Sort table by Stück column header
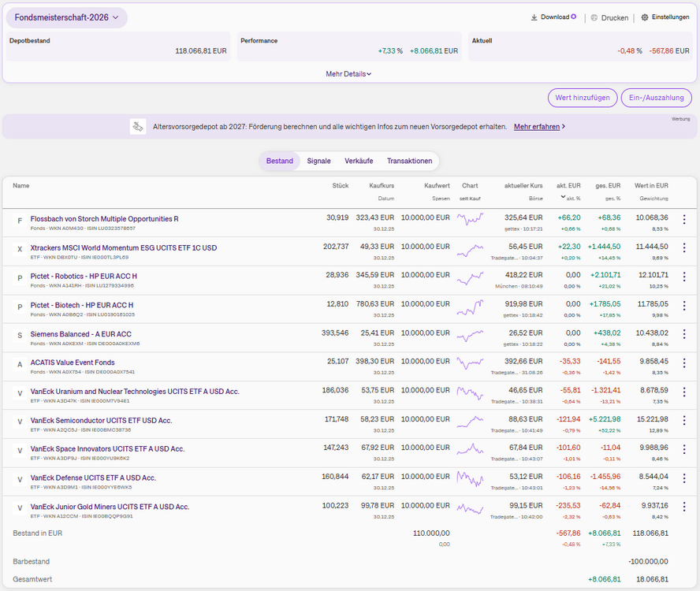 click(341, 186)
